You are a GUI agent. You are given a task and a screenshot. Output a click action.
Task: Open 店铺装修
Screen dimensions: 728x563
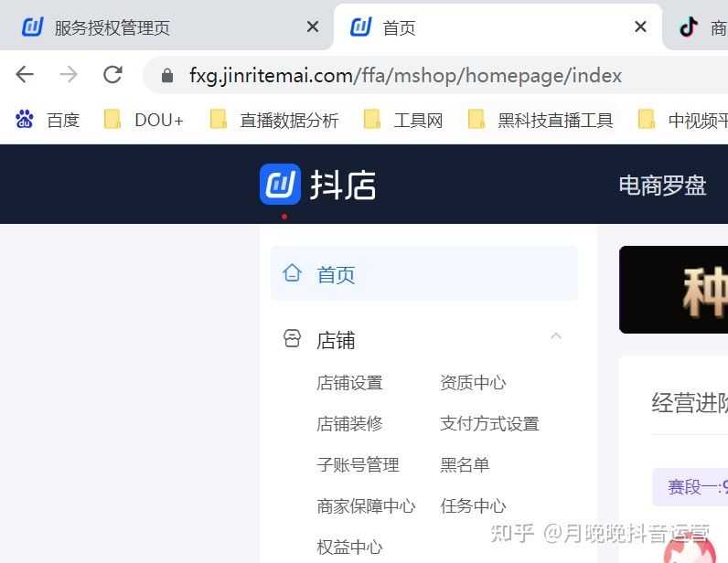[x=349, y=424]
